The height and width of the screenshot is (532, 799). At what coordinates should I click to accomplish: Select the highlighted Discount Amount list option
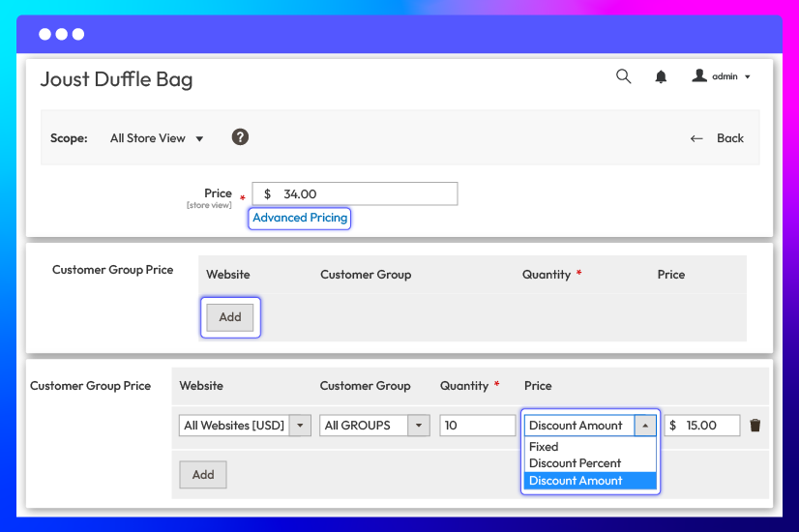point(576,481)
